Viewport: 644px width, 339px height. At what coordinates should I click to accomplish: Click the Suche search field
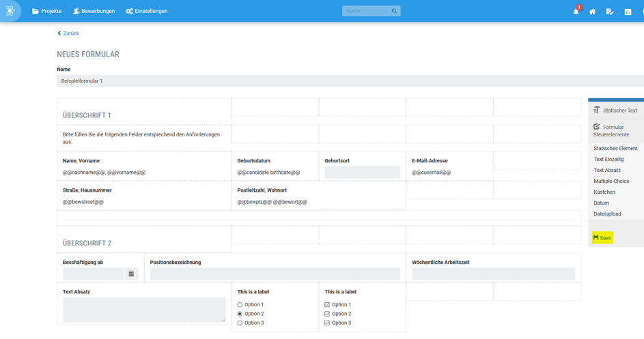coord(372,11)
